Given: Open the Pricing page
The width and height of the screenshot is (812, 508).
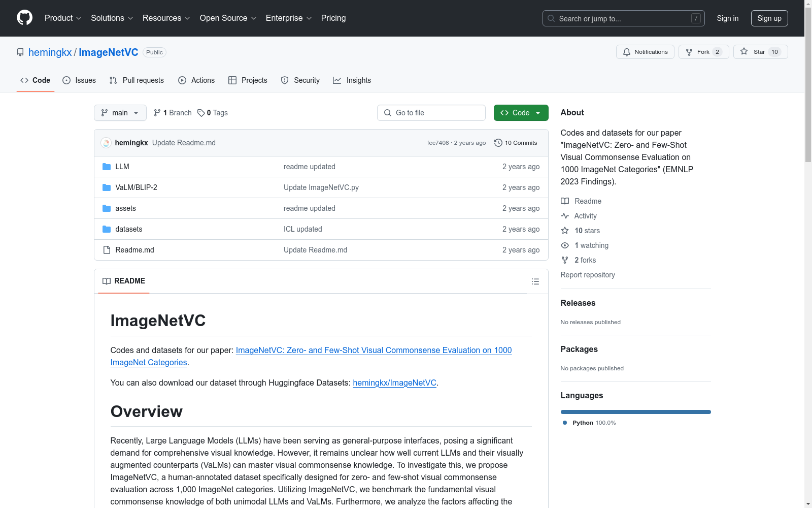Looking at the screenshot, I should tap(333, 18).
